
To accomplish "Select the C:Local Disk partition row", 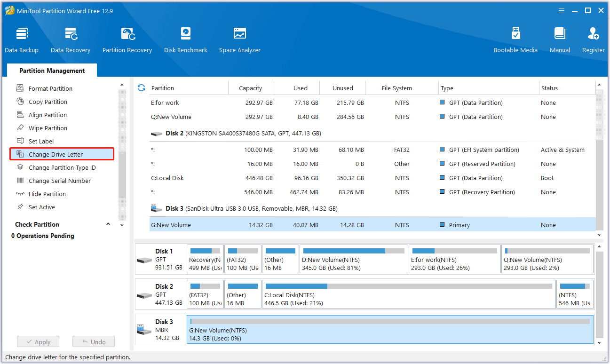I will [x=372, y=178].
